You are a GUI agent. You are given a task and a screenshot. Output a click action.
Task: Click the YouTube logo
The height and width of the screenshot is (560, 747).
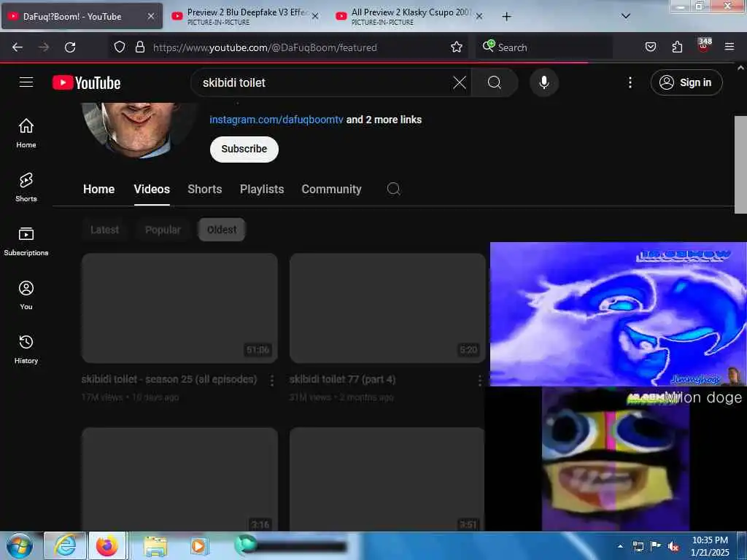point(87,83)
